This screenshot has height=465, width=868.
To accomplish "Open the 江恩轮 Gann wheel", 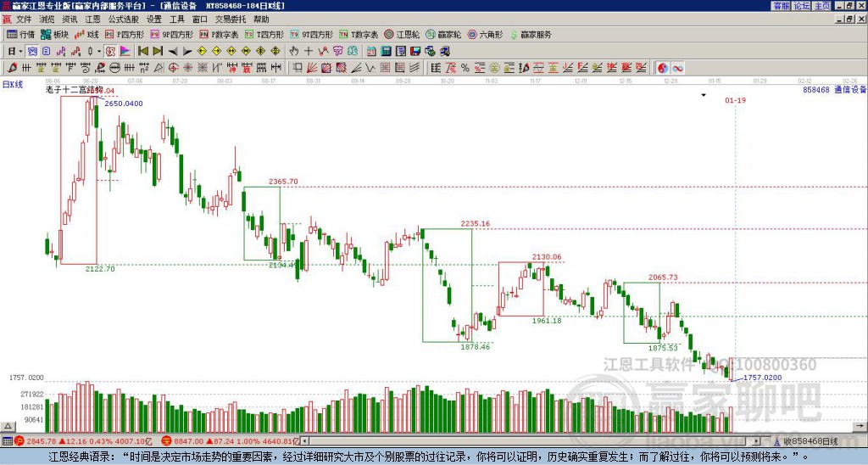I will tap(402, 35).
